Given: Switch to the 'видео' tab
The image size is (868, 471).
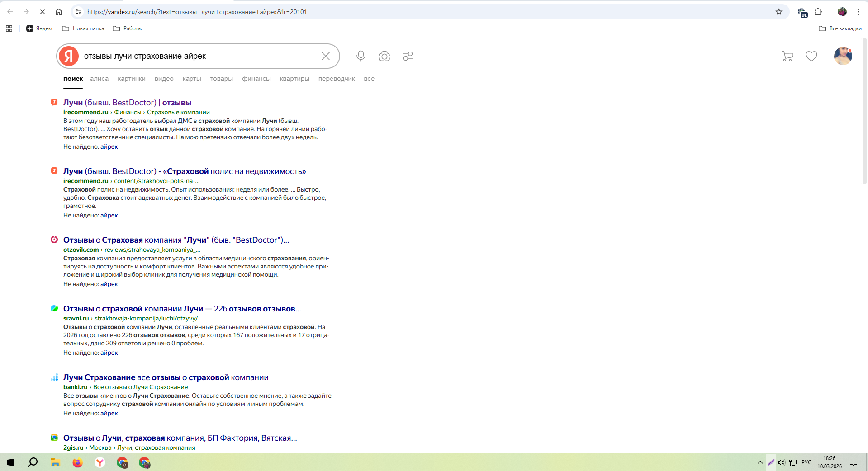Looking at the screenshot, I should click(164, 79).
